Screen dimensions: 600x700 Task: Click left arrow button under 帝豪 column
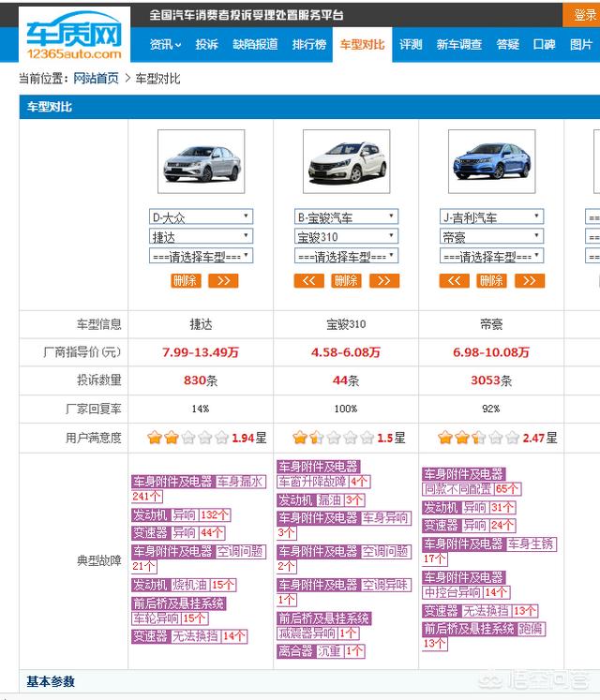(454, 281)
